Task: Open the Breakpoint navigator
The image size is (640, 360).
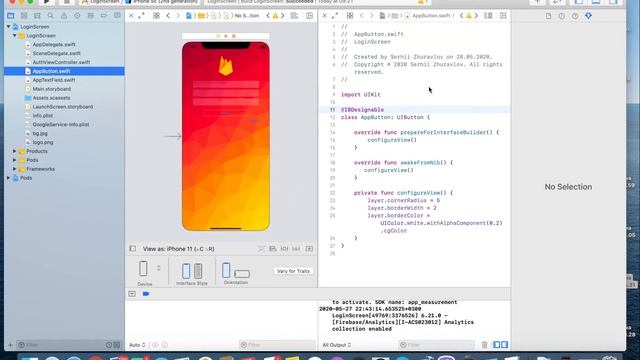Action: (104, 16)
